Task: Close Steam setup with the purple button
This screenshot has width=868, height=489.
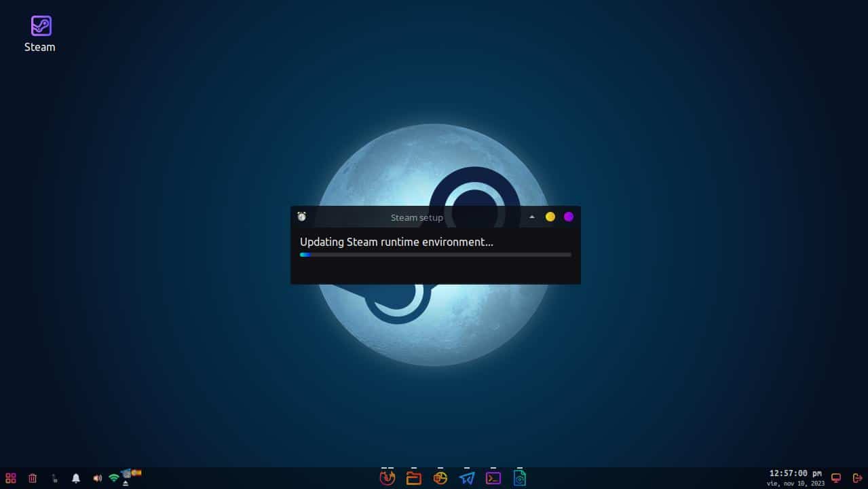Action: 569,217
